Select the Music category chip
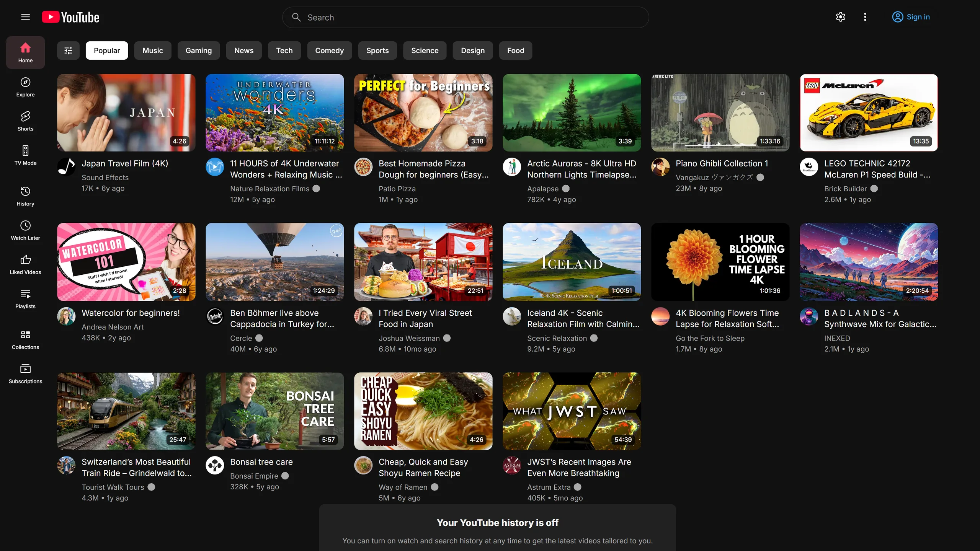This screenshot has height=551, width=980. 153,50
